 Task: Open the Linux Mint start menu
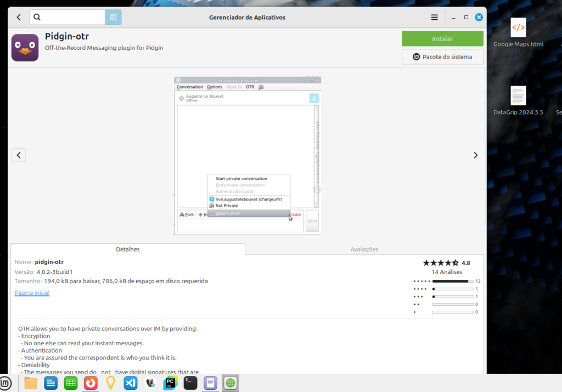tap(6, 383)
